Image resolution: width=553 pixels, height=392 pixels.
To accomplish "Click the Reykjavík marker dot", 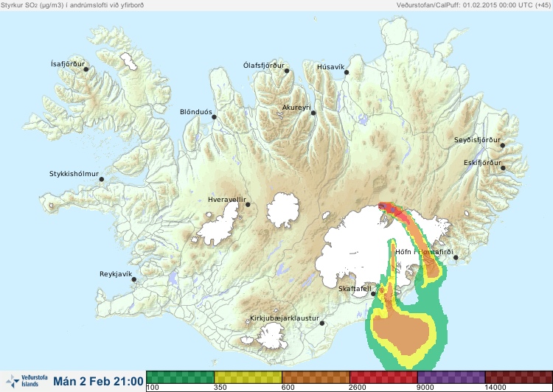I will pos(134,279).
